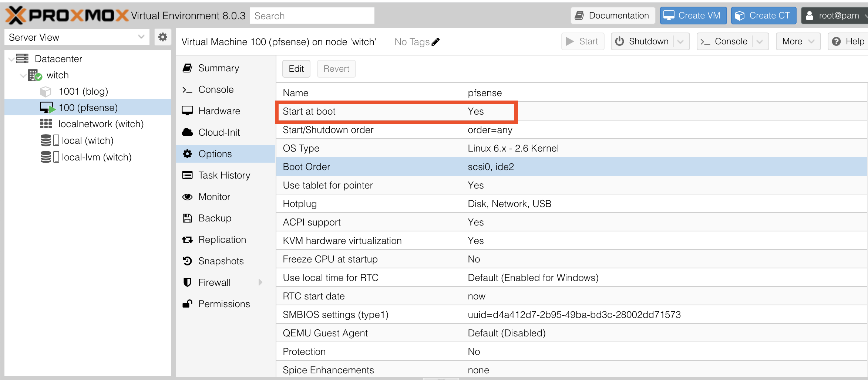Open the Hardware tab
This screenshot has height=380, width=868.
(219, 111)
